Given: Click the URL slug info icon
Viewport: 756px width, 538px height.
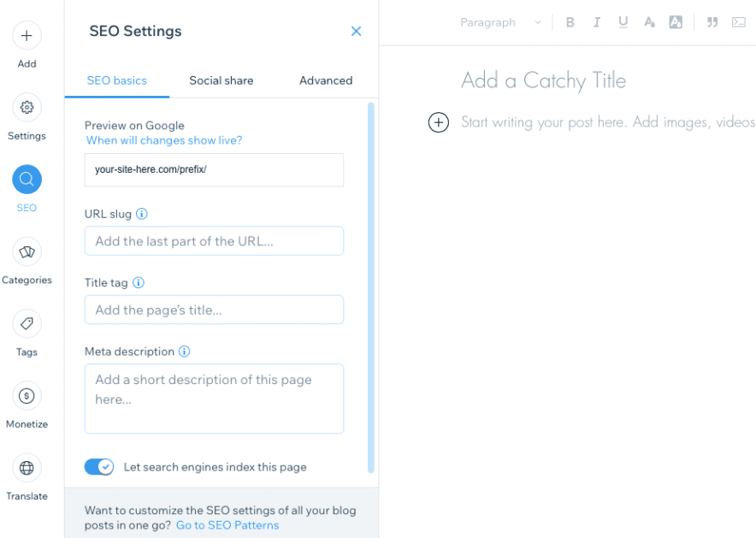Looking at the screenshot, I should 140,214.
